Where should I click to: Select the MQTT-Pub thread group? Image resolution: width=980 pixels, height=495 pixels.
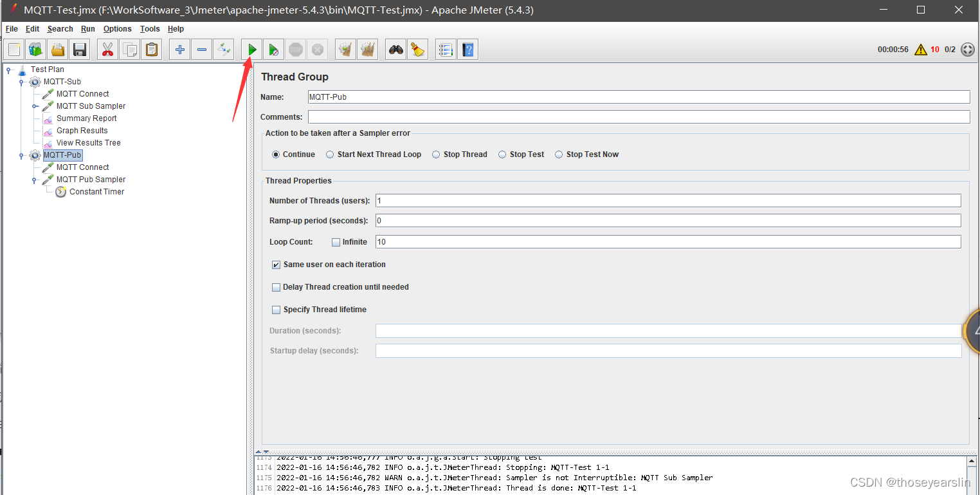click(x=62, y=155)
